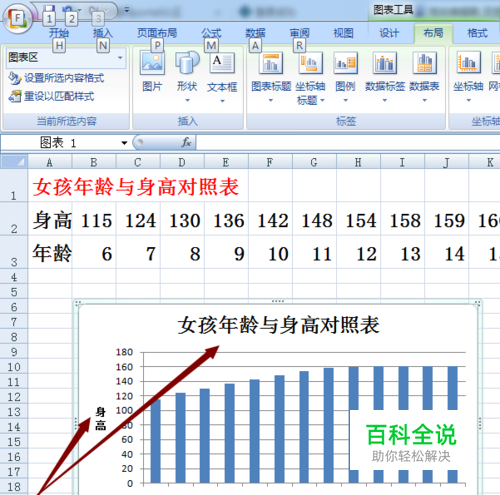The image size is (500, 495).
Task: Select the cell with age 10
Action: [x=271, y=252]
